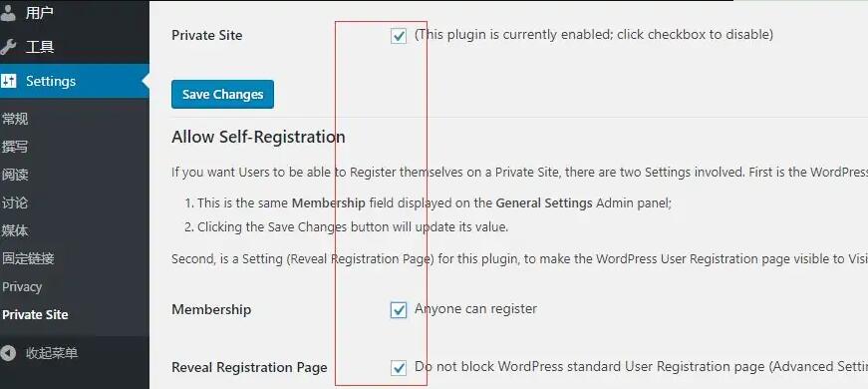Viewport: 868px width, 389px height.
Task: Click the Save Changes button
Action: [x=222, y=94]
